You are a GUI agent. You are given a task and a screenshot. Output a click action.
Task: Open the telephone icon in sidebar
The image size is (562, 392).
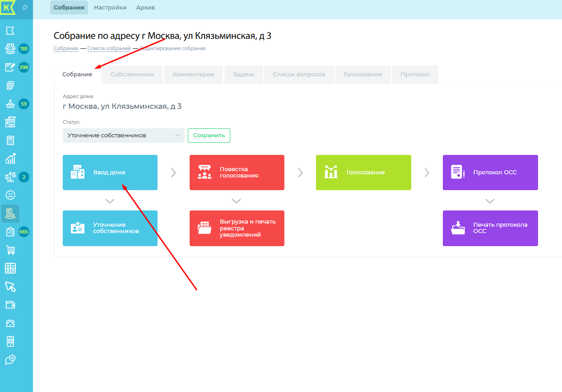point(10,323)
